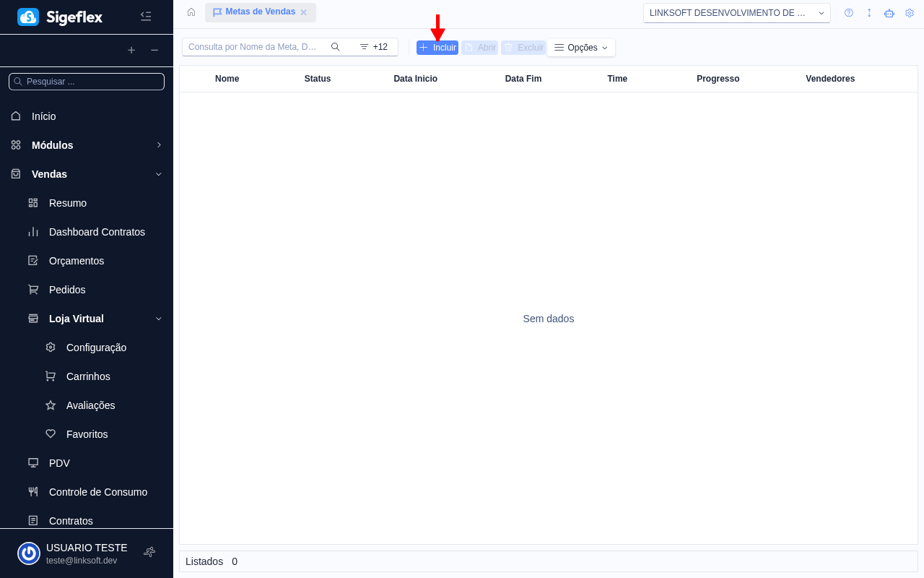
Task: Open the +12 filters button
Action: coord(374,47)
